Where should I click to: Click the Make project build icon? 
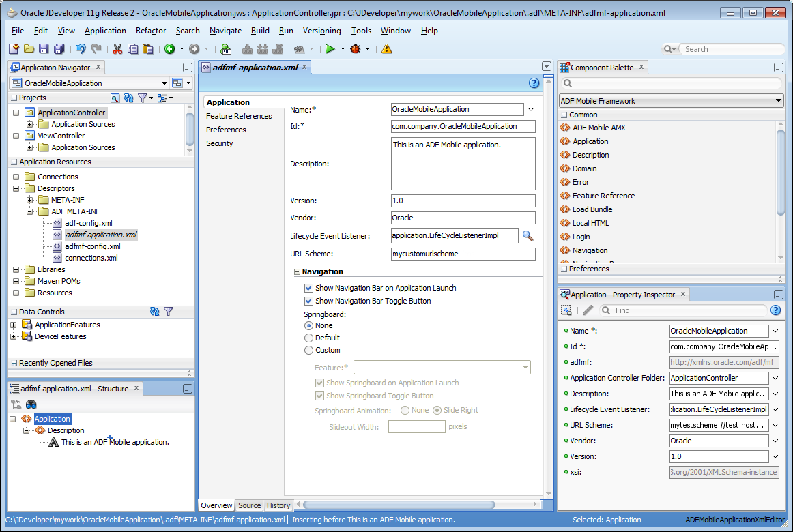247,49
